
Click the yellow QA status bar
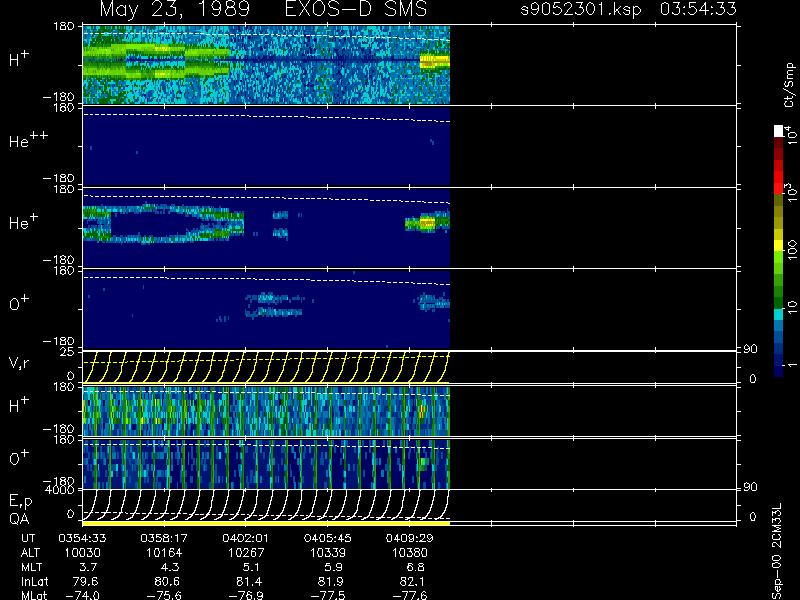266,523
